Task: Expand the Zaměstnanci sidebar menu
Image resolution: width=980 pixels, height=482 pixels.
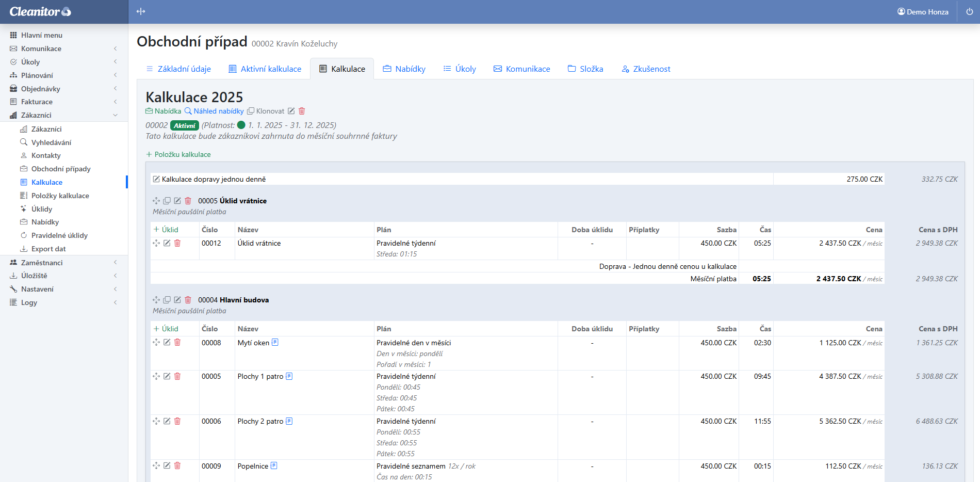Action: tap(42, 263)
